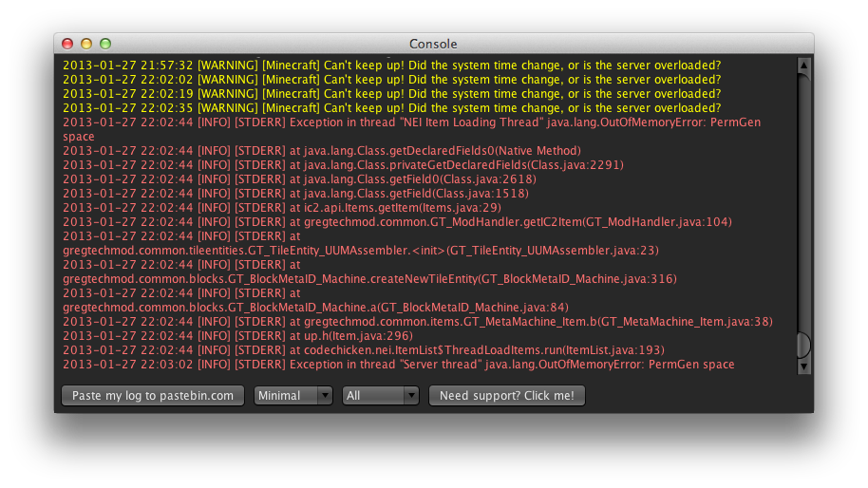Click the scrollbar up arrow
Image resolution: width=868 pixels, height=488 pixels.
click(803, 66)
